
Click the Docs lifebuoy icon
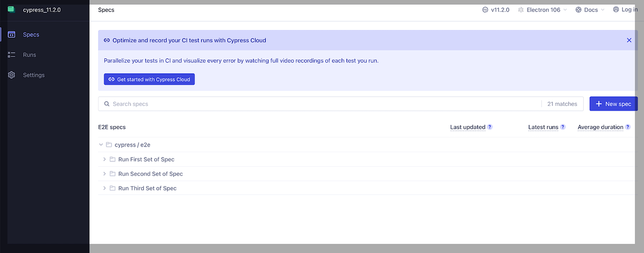pos(579,10)
